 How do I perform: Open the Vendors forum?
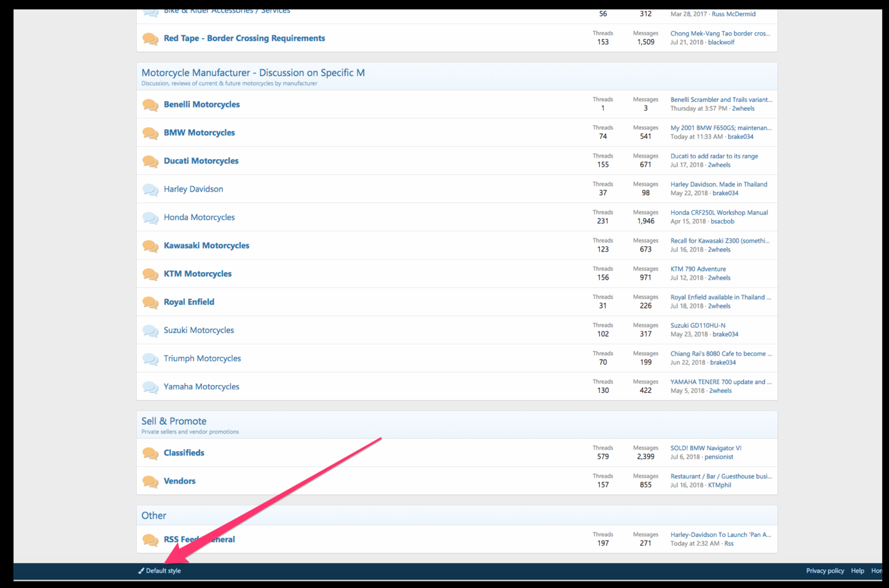coord(179,481)
